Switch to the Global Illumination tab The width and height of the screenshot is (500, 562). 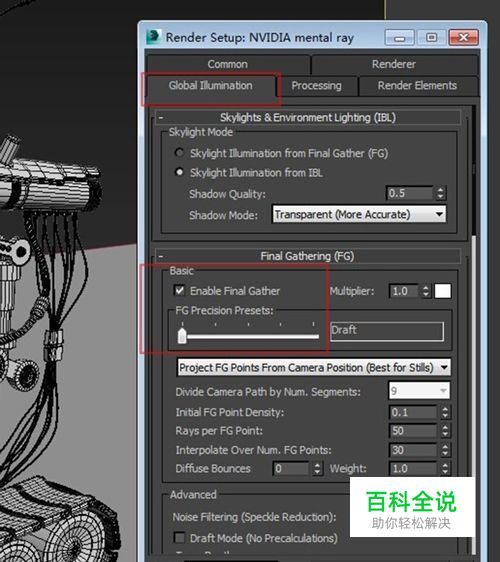point(211,86)
